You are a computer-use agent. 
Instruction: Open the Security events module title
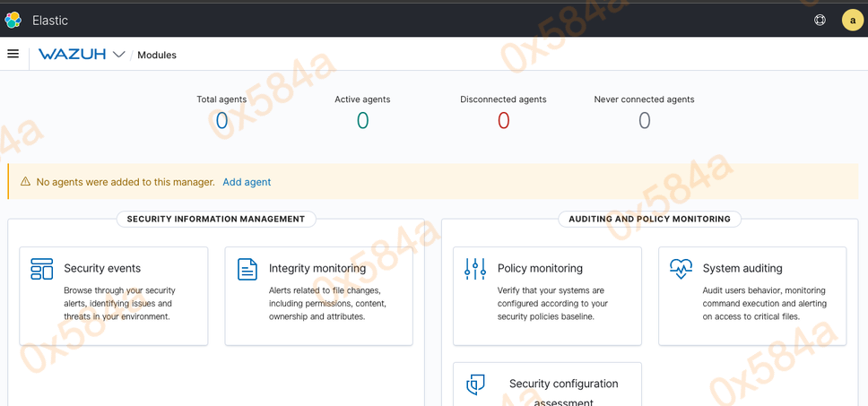tap(102, 268)
